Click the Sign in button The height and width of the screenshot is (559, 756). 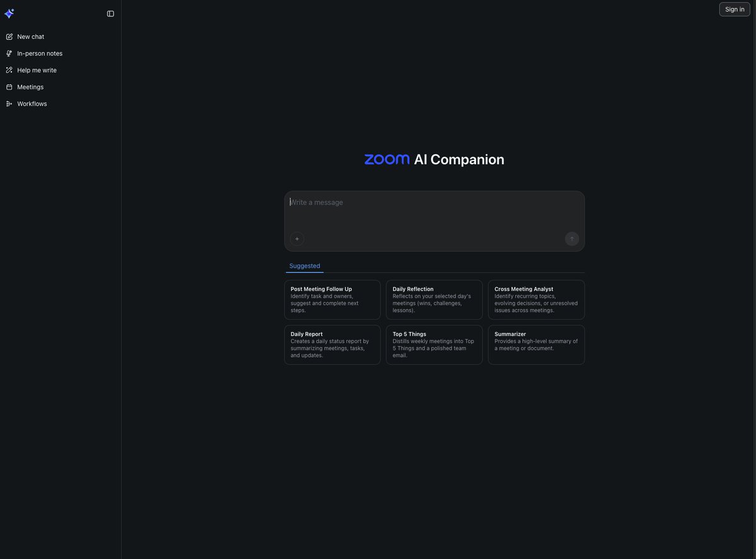click(x=735, y=9)
